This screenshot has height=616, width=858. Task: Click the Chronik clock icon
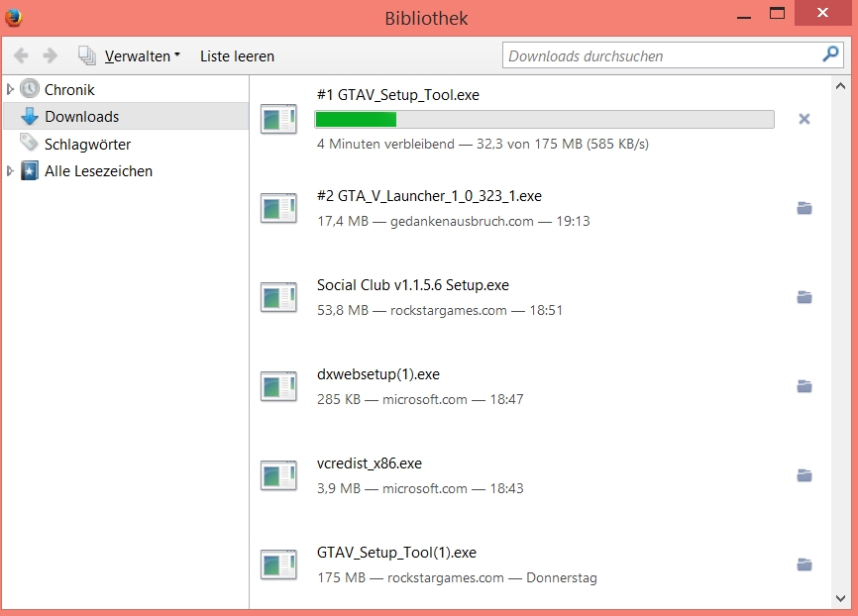point(30,88)
